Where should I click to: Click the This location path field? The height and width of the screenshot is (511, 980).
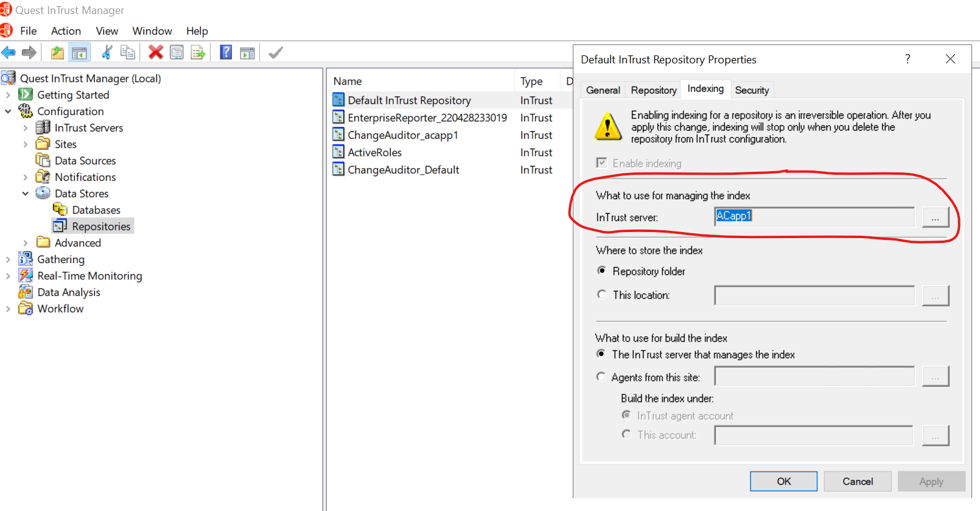[814, 295]
